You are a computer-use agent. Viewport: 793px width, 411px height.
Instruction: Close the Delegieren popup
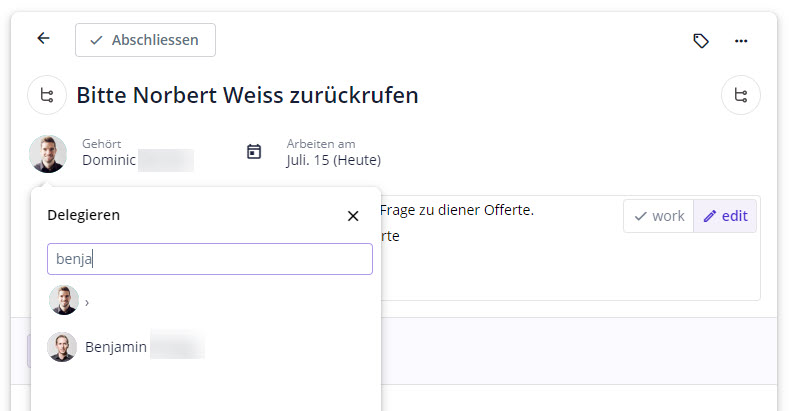click(x=353, y=216)
